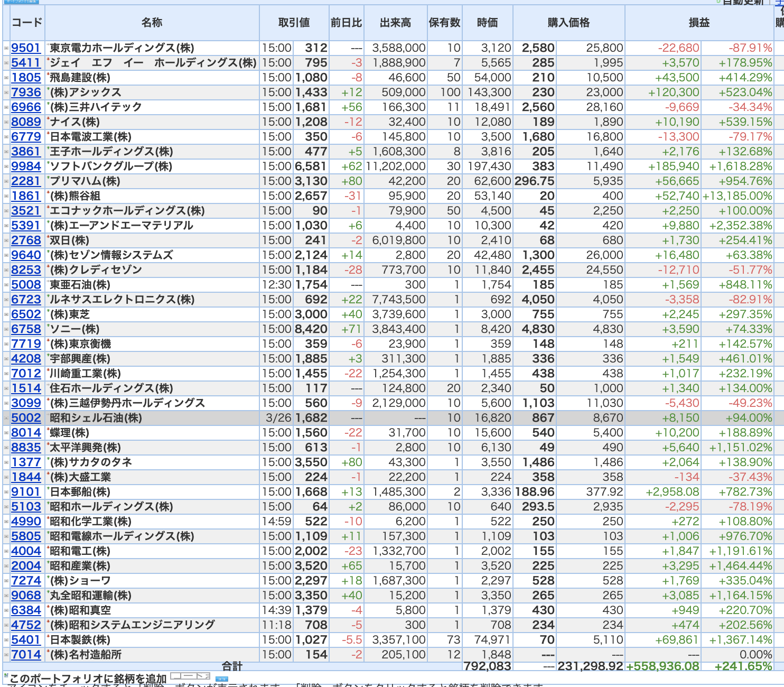Screen dimensions: 784x687
Task: Click the このポートフォリオに銘柄を追加 label
Action: 88,679
